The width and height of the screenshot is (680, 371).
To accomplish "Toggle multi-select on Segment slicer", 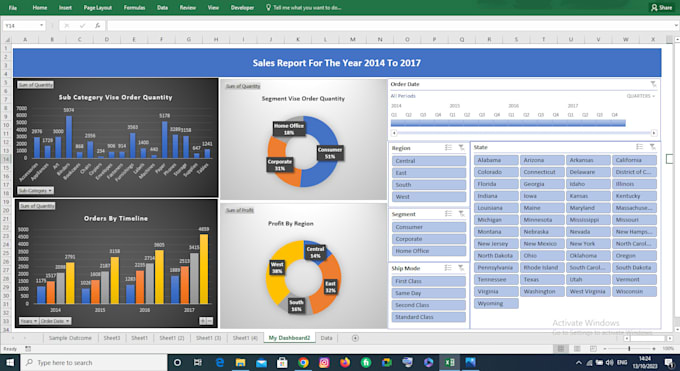I will (448, 214).
